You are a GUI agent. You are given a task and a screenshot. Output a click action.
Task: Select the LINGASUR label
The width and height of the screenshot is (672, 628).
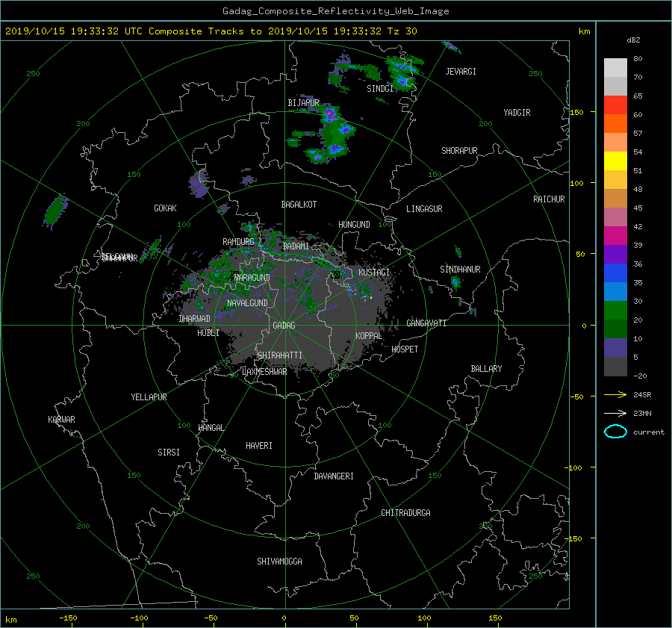pos(424,209)
